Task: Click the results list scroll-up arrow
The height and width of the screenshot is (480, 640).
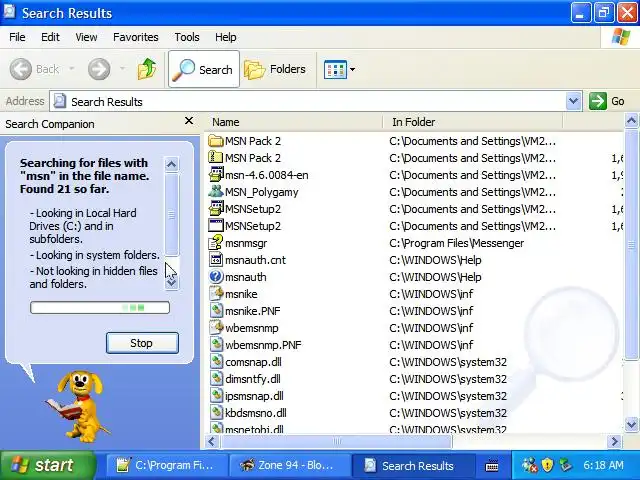Action: [631, 121]
